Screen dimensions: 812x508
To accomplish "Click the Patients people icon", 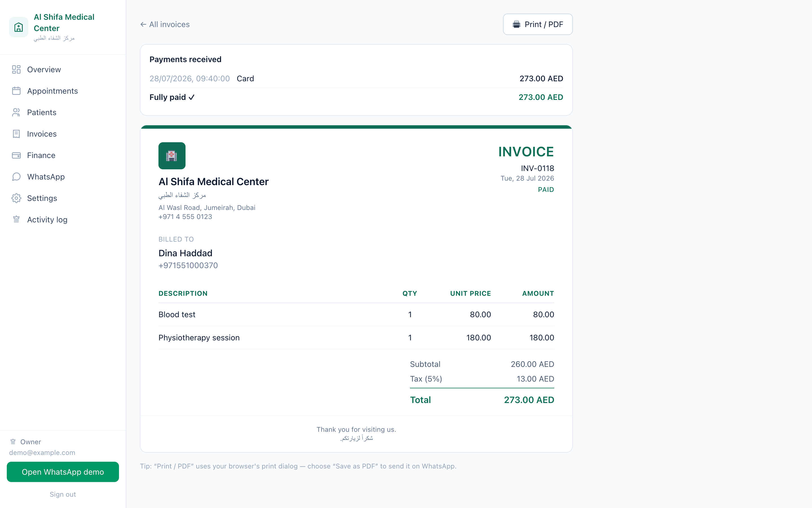I will [16, 113].
